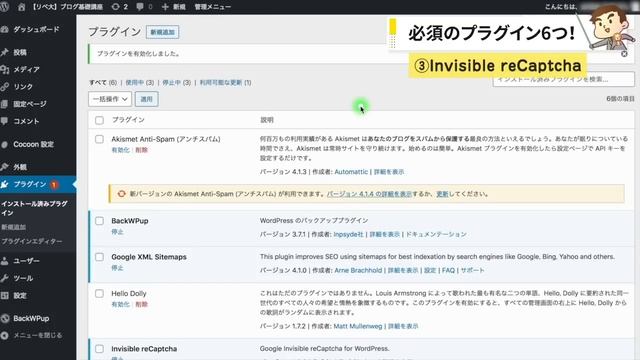This screenshot has height=360, width=640.
Task: Open the updates icon showing 2
Action: tap(116, 7)
